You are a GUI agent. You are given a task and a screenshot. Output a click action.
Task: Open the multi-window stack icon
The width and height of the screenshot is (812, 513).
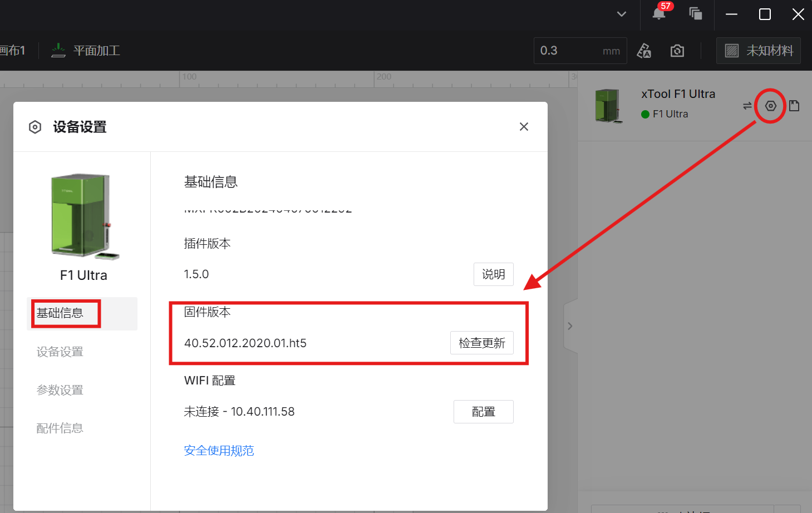coord(696,13)
